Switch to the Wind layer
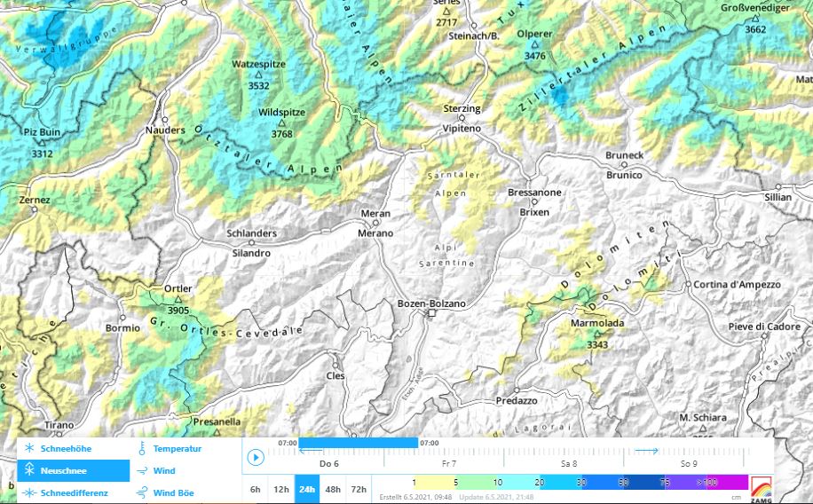The image size is (813, 504). click(142, 471)
